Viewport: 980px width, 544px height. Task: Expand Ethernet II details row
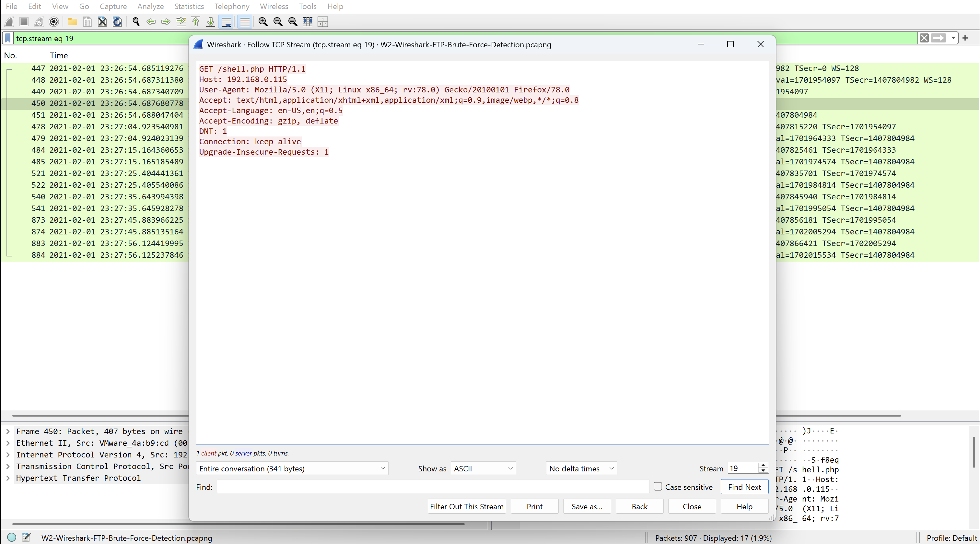tap(7, 443)
